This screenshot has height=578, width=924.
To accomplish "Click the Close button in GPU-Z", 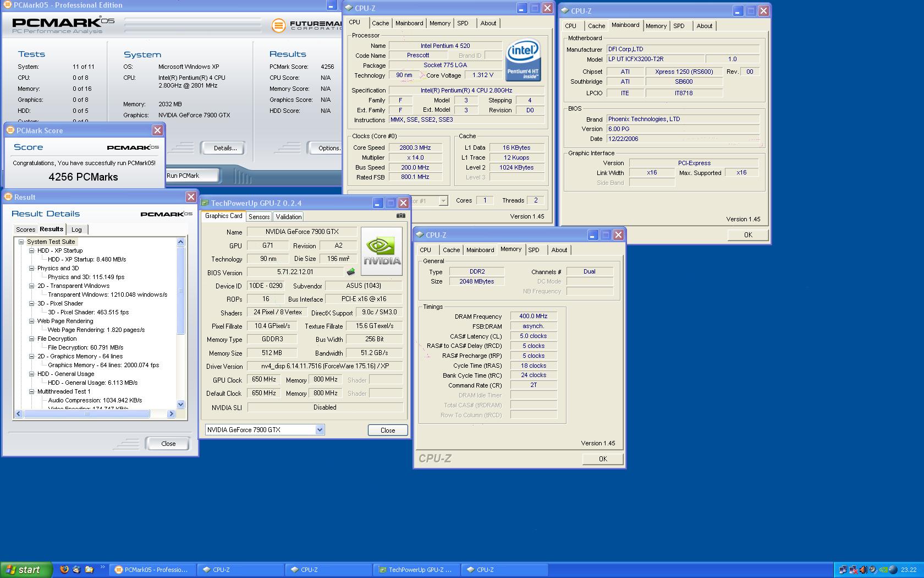I will 388,430.
